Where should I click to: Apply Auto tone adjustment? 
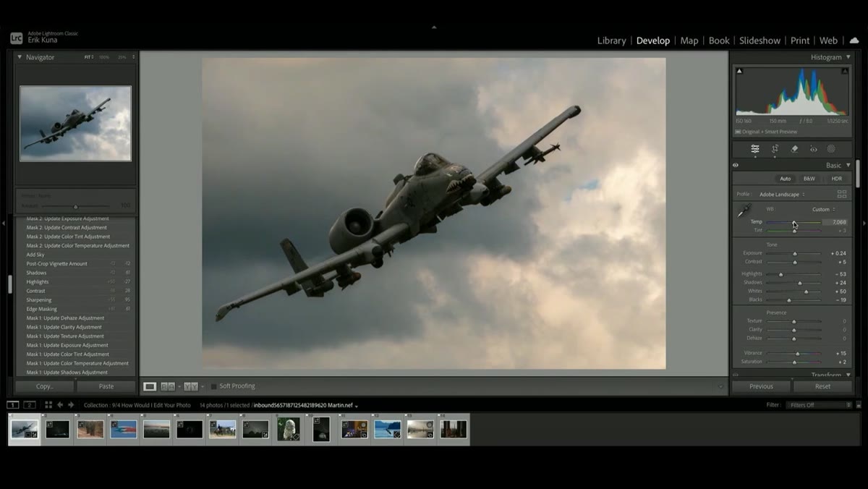[785, 179]
